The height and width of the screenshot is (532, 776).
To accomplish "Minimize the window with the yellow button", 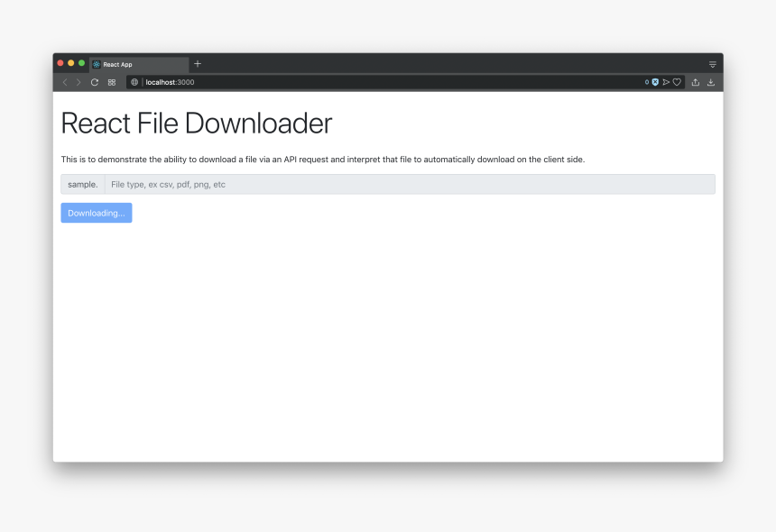I will [x=70, y=63].
